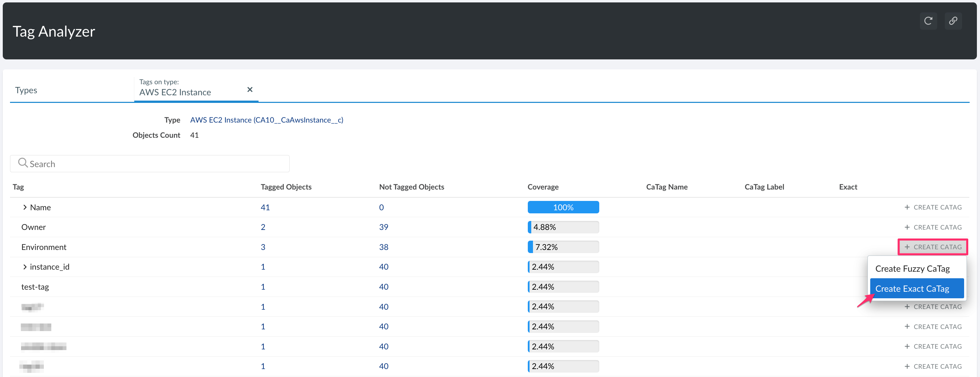
Task: Click Create CaTag in last visible row
Action: tap(932, 366)
